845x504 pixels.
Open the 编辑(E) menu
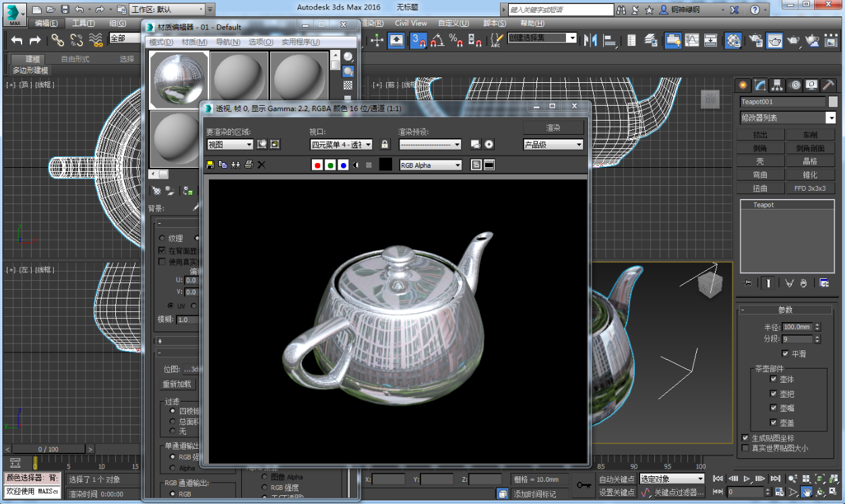[46, 23]
